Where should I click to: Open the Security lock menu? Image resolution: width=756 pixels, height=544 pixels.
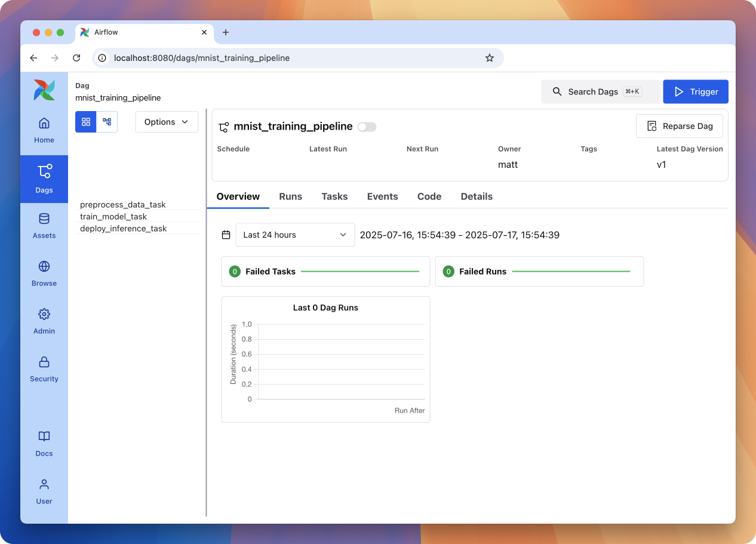point(44,370)
